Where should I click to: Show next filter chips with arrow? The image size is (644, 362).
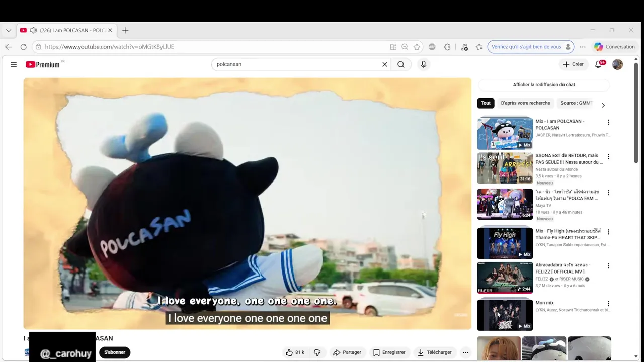(x=603, y=105)
